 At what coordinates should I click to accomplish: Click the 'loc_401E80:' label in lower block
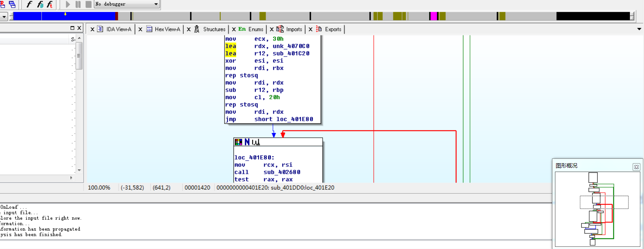click(x=254, y=157)
